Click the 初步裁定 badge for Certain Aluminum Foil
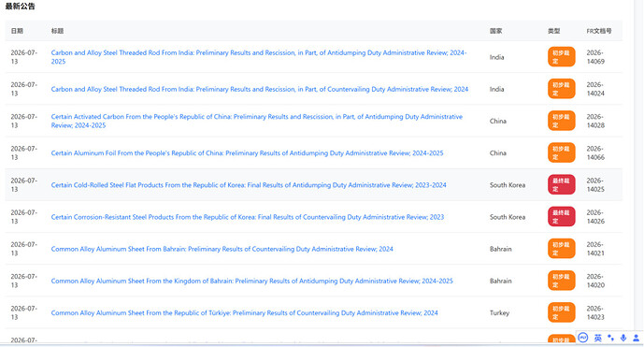Viewport: 644px width, 347px height. tap(561, 152)
